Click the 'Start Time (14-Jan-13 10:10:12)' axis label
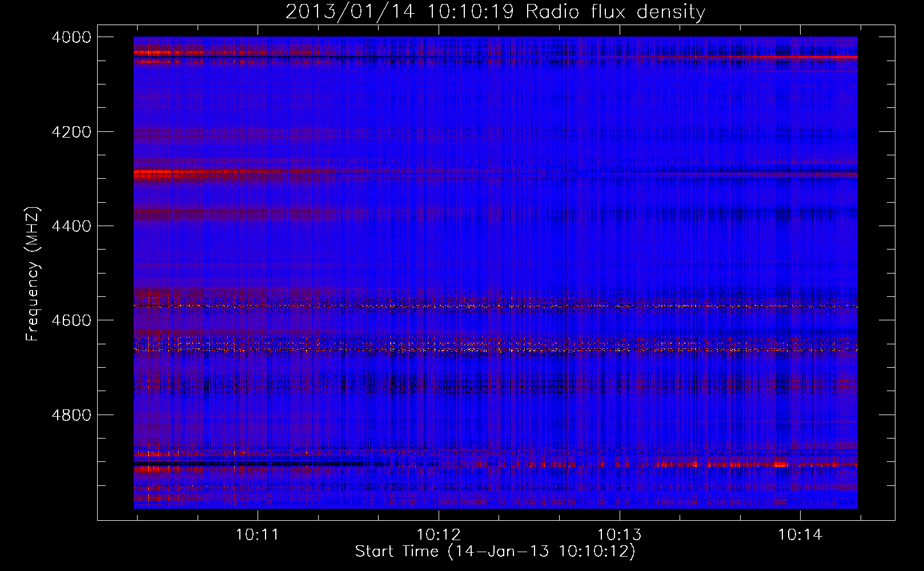The height and width of the screenshot is (571, 924). click(495, 552)
